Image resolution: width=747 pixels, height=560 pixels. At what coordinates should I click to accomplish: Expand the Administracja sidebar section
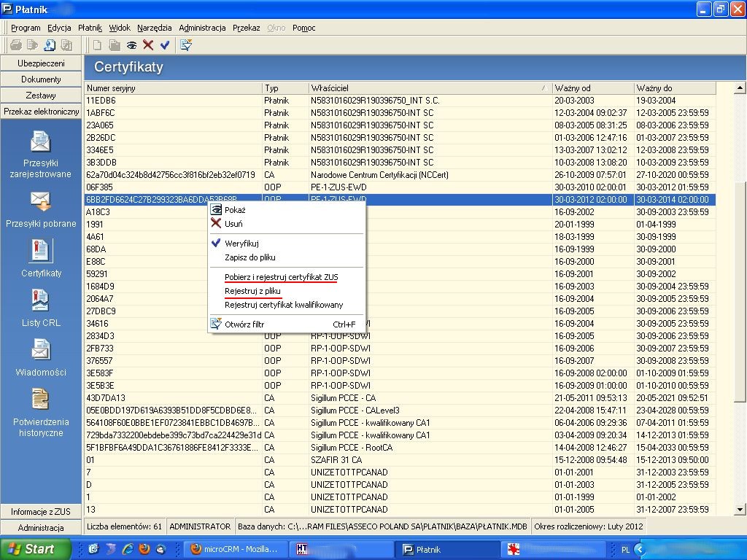pyautogui.click(x=41, y=528)
